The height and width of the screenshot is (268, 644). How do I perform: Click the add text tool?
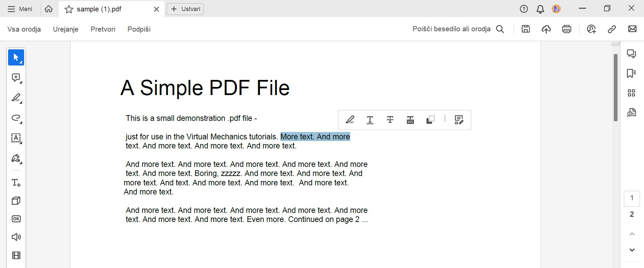tap(16, 183)
